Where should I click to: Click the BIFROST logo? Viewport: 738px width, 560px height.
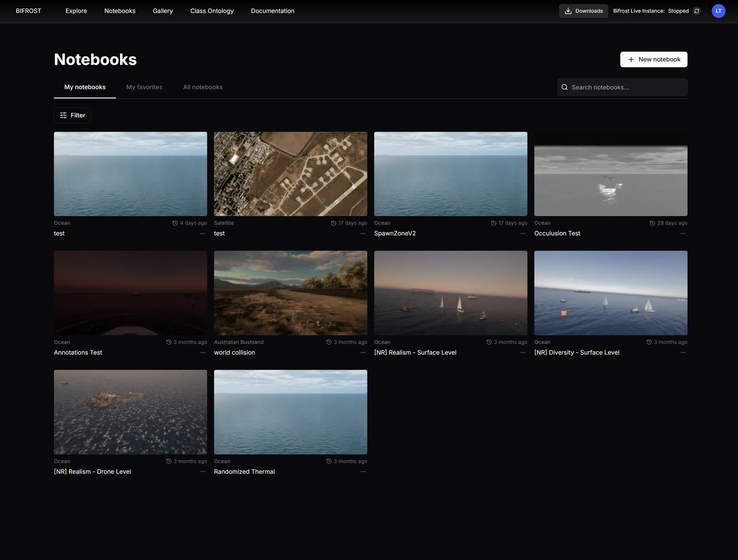click(x=28, y=11)
